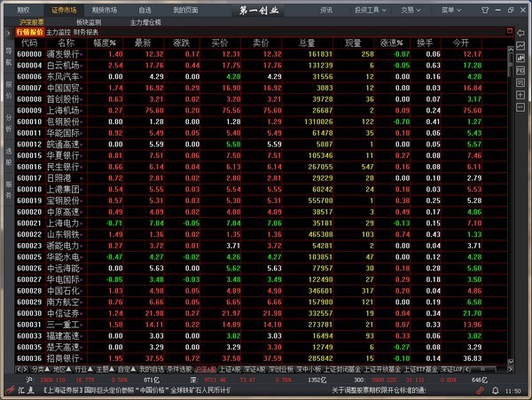Expand the 交易 dropdown menu
532x400 pixels.
click(411, 10)
